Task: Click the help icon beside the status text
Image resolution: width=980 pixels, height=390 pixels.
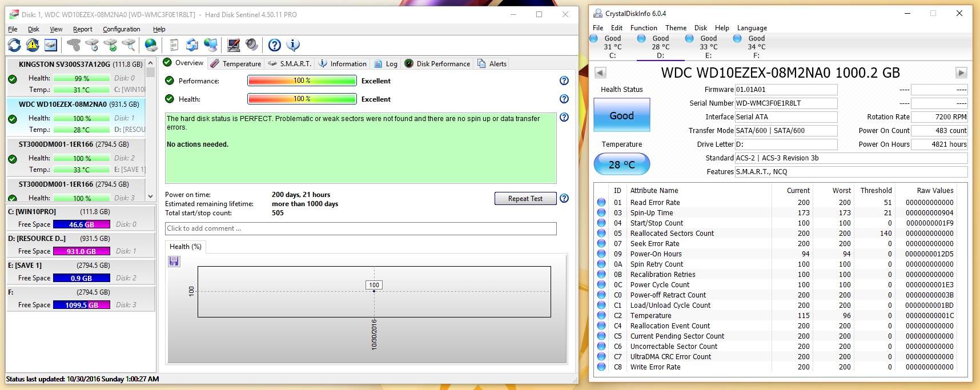Action: pos(564,117)
